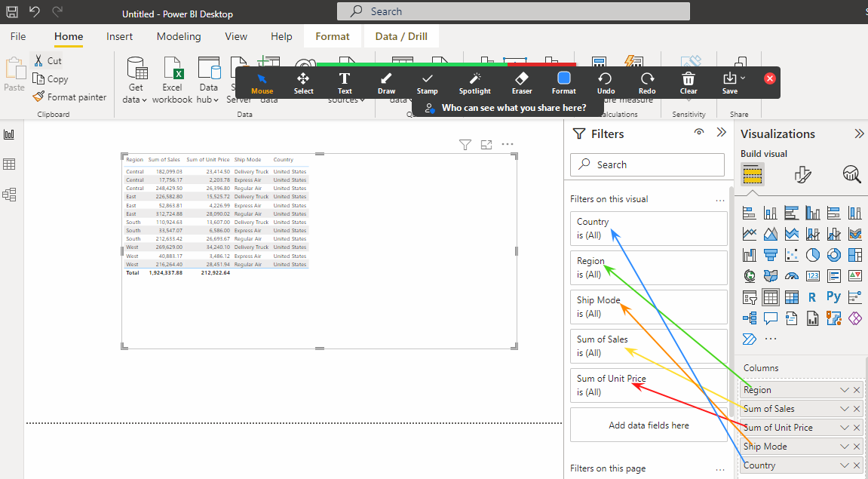Select the KPI visual
868x479 pixels.
coord(854,276)
